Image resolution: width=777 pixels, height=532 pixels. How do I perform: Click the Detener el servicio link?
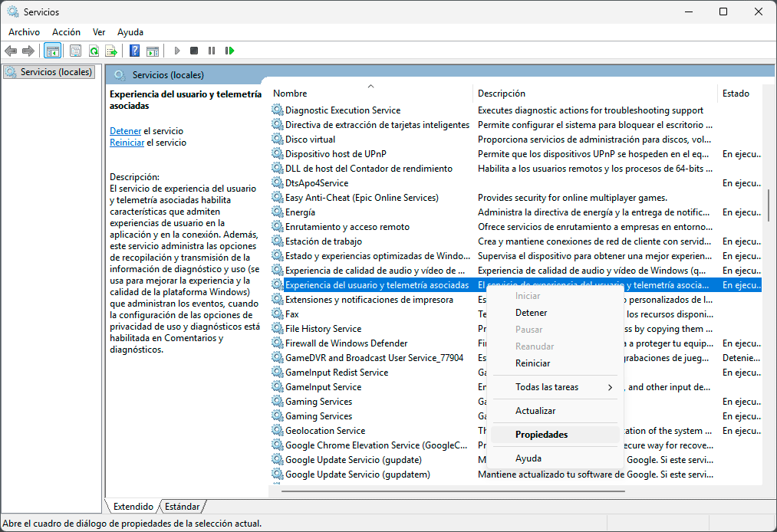[125, 131]
